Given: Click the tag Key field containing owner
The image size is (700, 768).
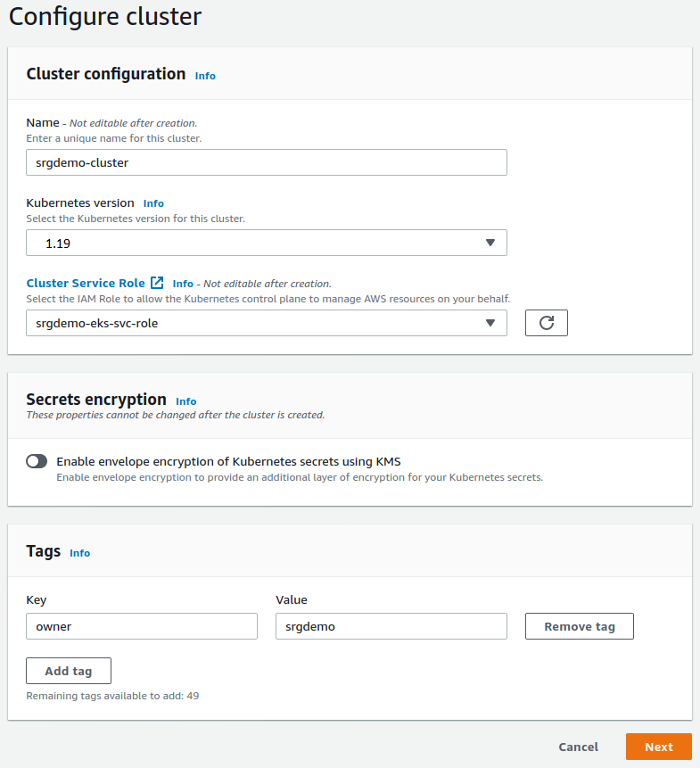Looking at the screenshot, I should tap(142, 626).
